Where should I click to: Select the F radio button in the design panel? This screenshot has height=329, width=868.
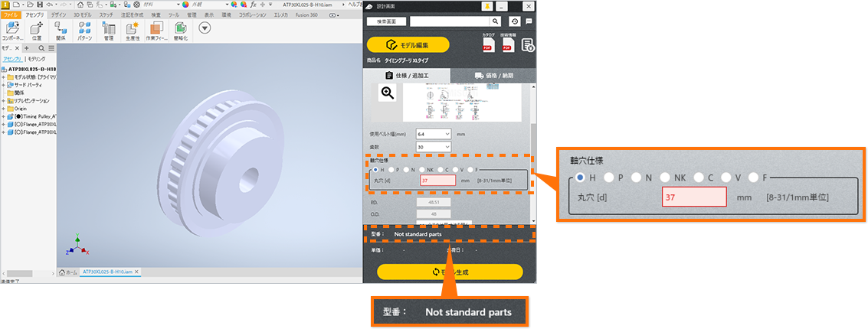(x=471, y=170)
